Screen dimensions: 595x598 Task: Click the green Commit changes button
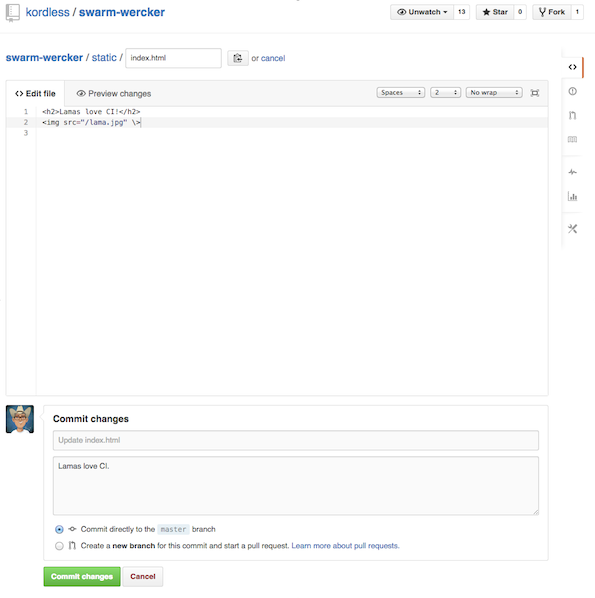point(82,576)
